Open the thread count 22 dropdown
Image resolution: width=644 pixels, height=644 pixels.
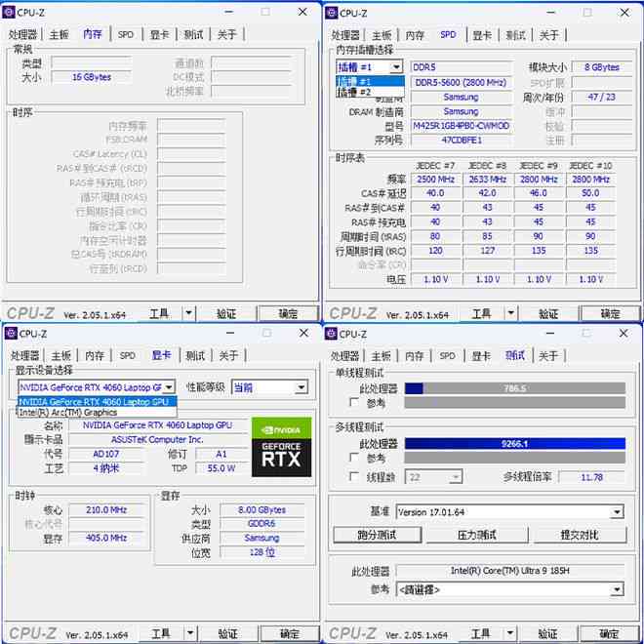(433, 477)
